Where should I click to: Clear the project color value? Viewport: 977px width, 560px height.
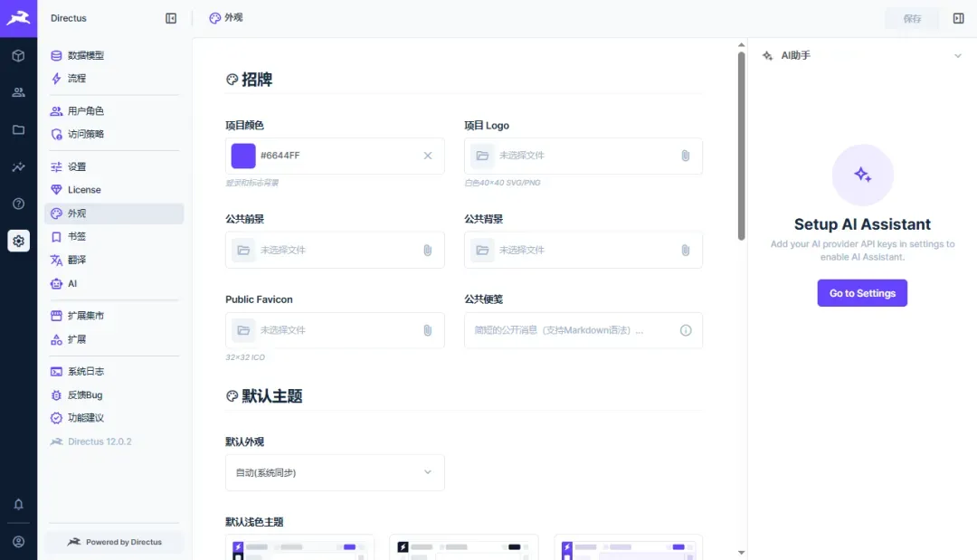coord(427,156)
